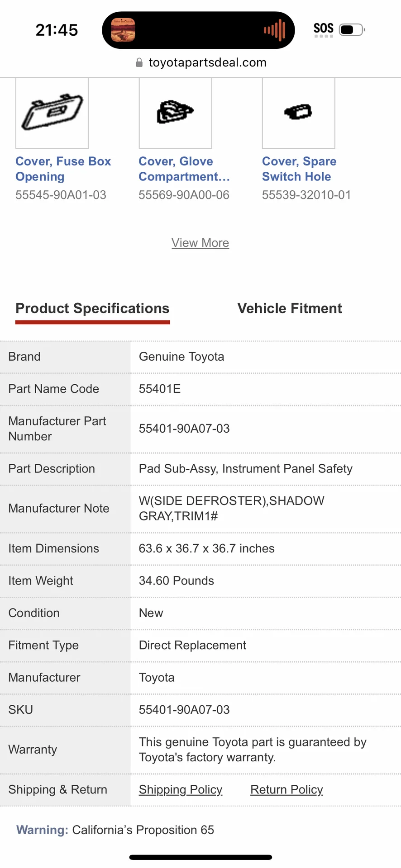Open Cover, Glove Compartment link

(x=184, y=169)
